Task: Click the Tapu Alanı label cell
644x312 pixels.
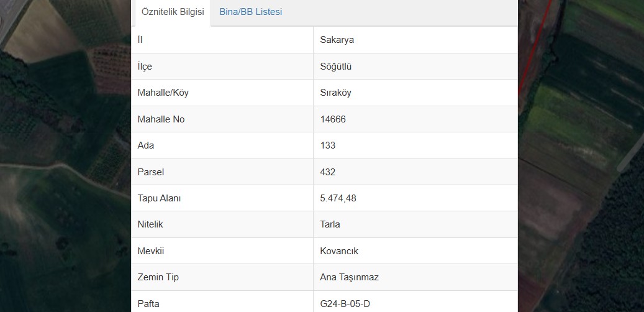Action: pyautogui.click(x=222, y=198)
